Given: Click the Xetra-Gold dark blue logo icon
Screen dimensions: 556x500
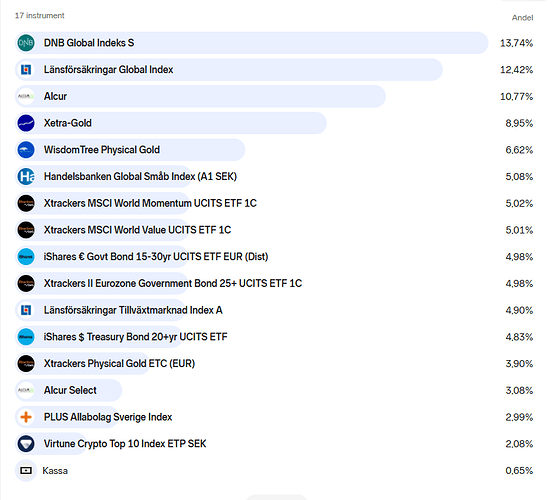Looking at the screenshot, I should click(x=26, y=123).
